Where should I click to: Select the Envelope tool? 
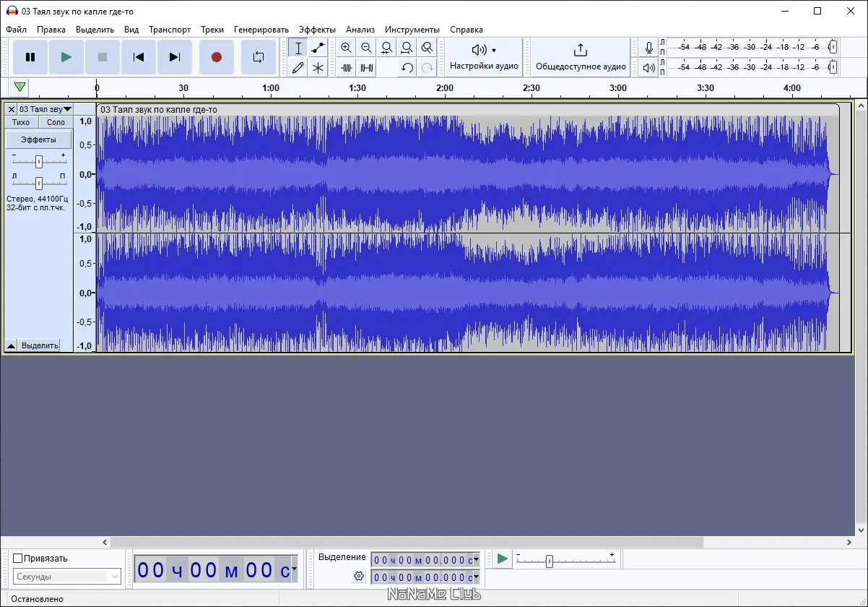(318, 48)
